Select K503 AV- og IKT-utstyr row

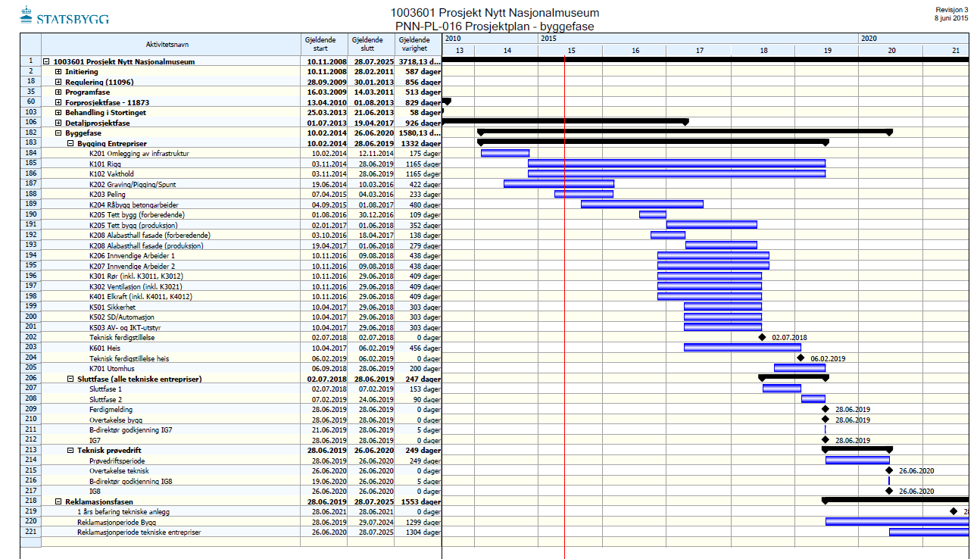pyautogui.click(x=230, y=327)
